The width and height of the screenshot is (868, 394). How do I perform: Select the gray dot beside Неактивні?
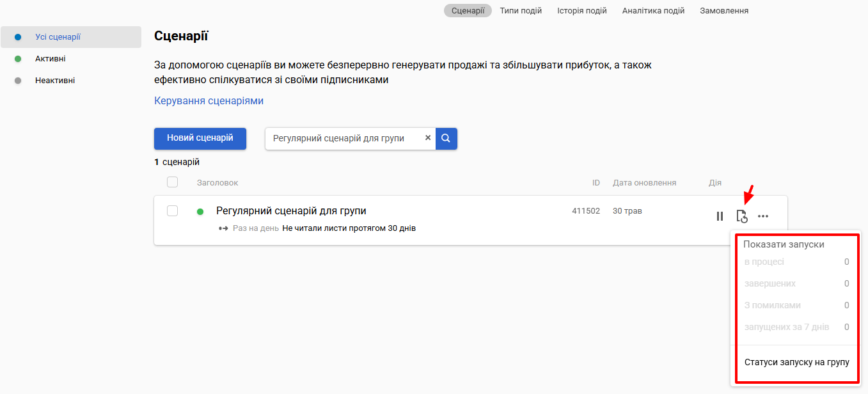click(x=18, y=81)
